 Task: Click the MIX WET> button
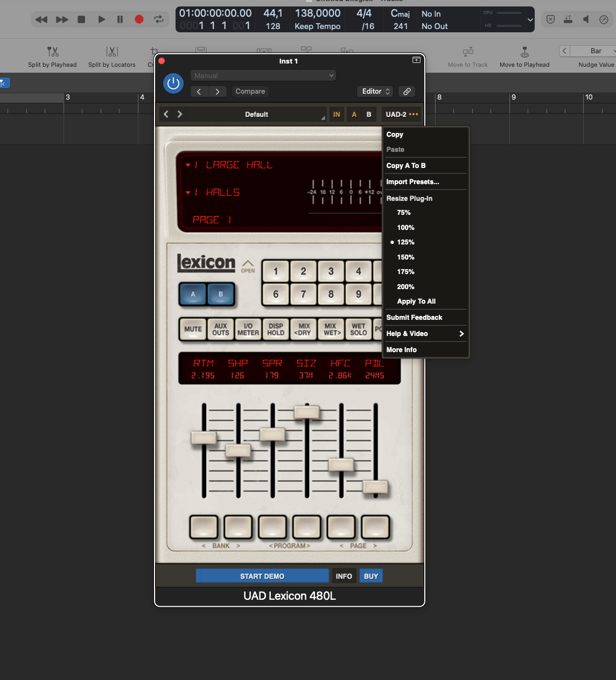click(331, 329)
